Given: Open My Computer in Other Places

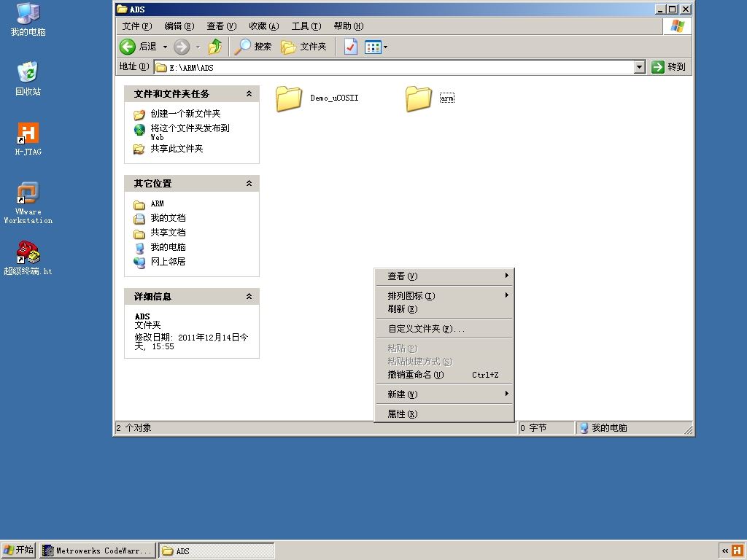Looking at the screenshot, I should pos(169,247).
